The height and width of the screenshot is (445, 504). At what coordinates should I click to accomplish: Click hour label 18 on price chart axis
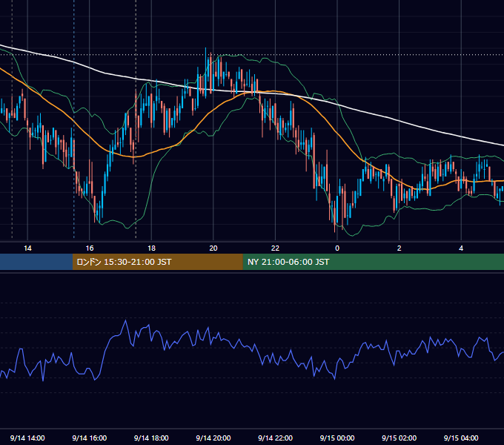(151, 248)
